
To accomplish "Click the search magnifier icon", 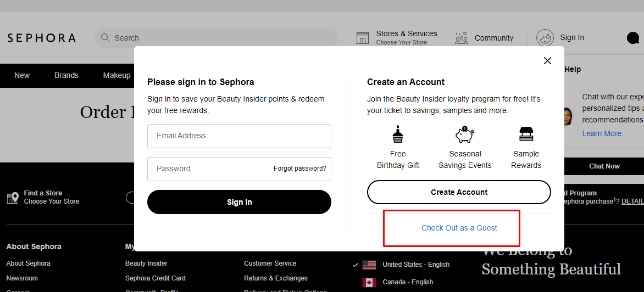I will [105, 38].
